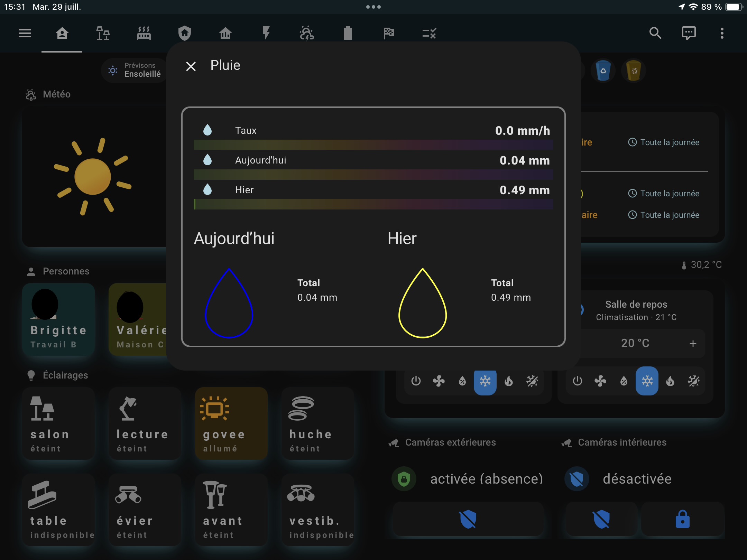Open the battery dashboard tab
The height and width of the screenshot is (560, 747).
tap(348, 34)
